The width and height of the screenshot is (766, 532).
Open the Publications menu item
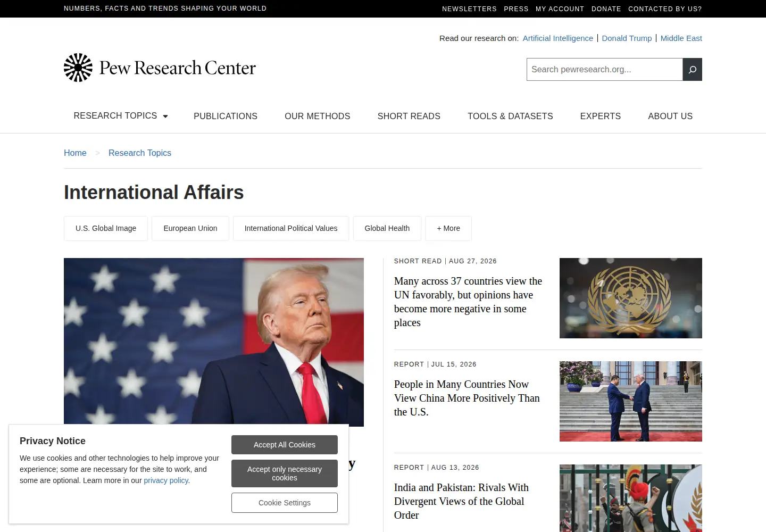coord(226,116)
